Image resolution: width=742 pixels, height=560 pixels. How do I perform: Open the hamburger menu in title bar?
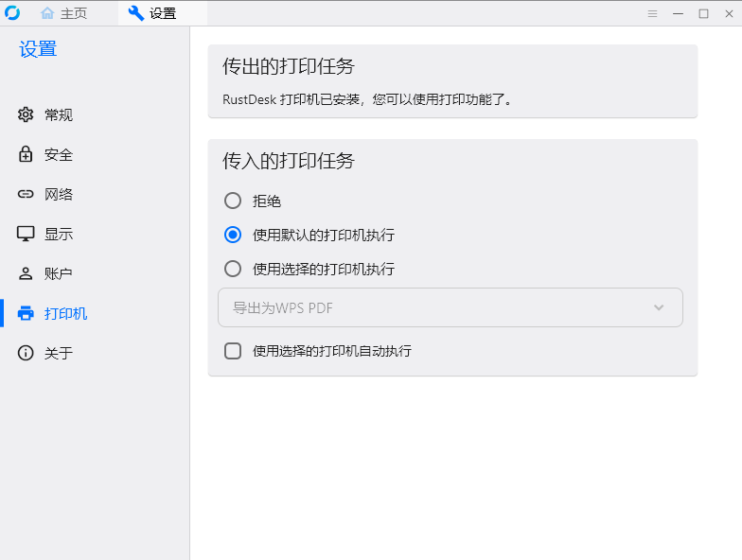tap(653, 13)
